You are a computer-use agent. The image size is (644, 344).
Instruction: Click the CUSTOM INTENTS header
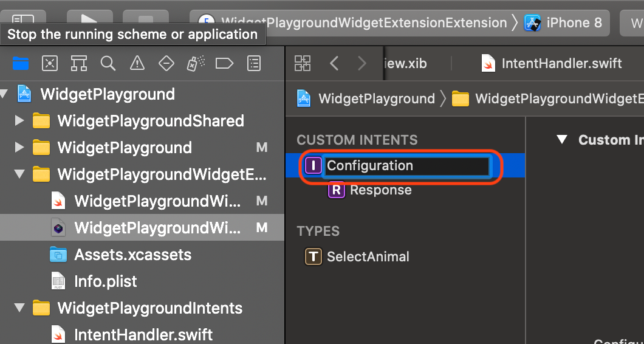[x=357, y=140]
